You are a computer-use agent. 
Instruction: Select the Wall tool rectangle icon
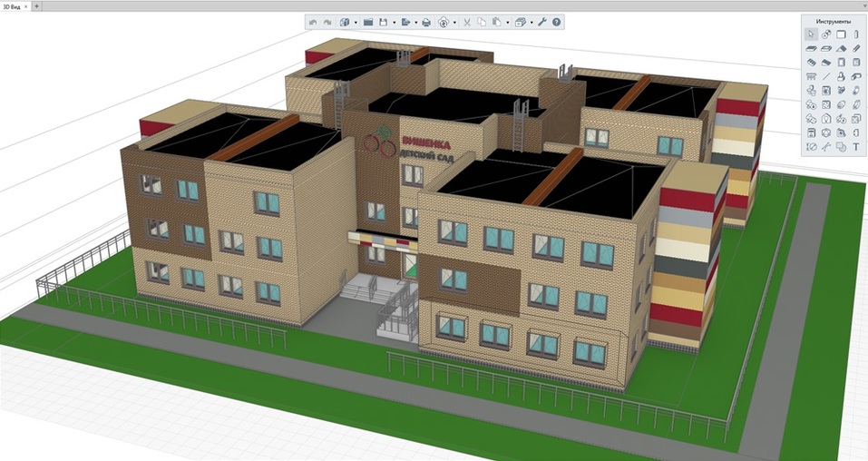pyautogui.click(x=841, y=34)
